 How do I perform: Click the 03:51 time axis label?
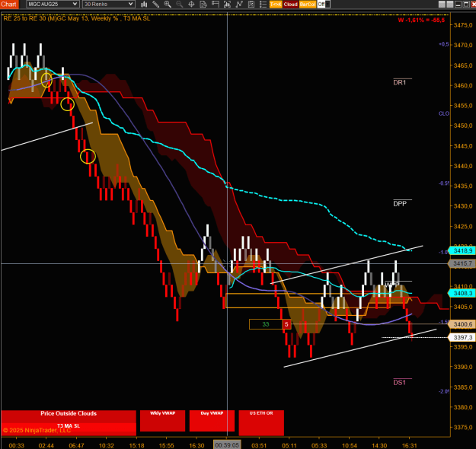point(259,445)
